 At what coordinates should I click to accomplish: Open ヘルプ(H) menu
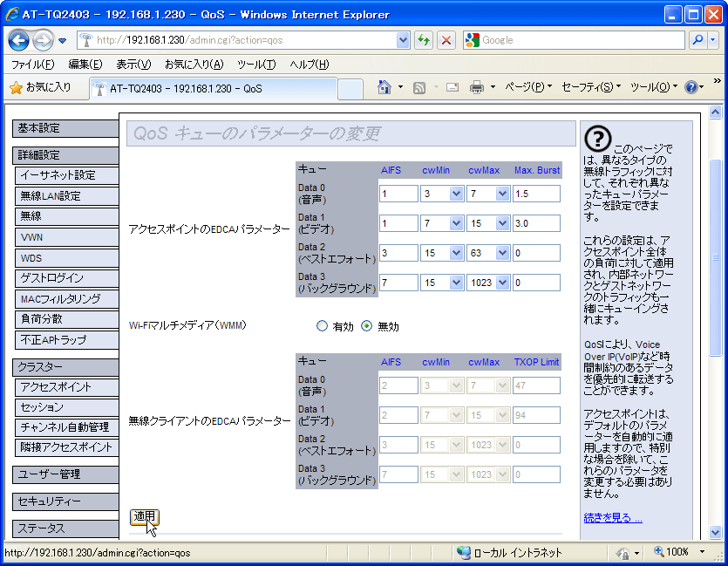[x=310, y=65]
